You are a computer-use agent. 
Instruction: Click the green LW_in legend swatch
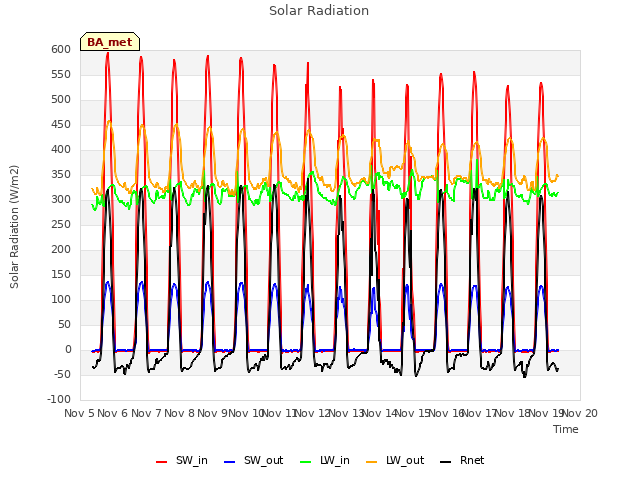coord(305,462)
